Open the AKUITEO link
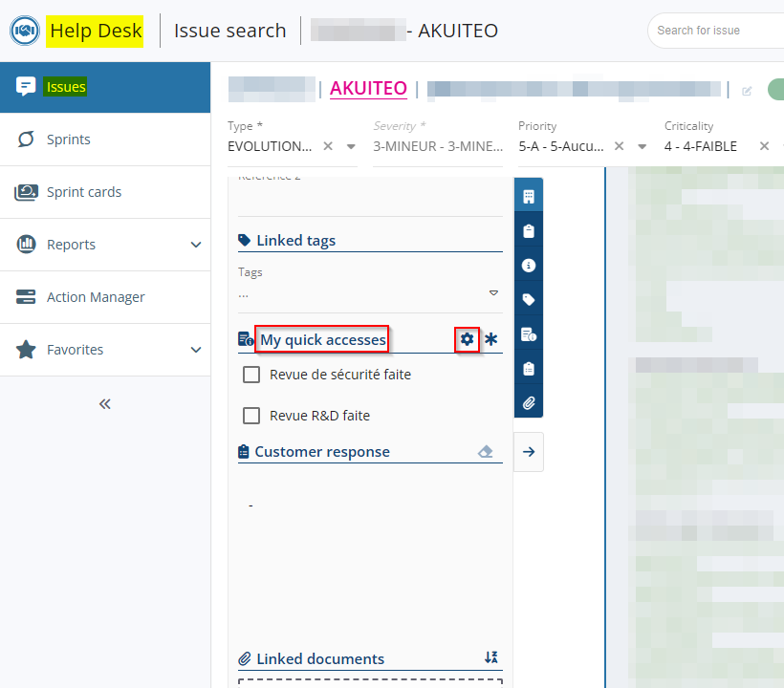The width and height of the screenshot is (784, 688). pos(368,89)
